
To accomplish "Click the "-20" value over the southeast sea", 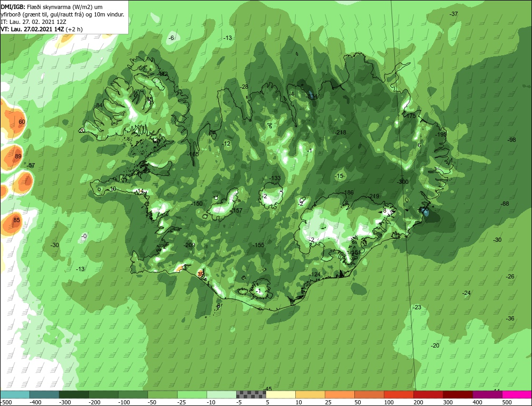I will [435, 345].
